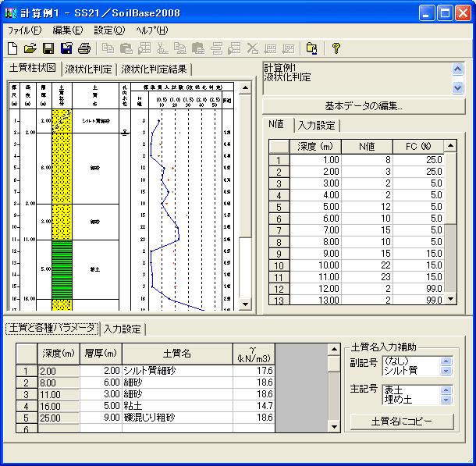This screenshot has height=466, width=476.
Task: Click soil table scrollbar up arrow
Action: [334, 350]
